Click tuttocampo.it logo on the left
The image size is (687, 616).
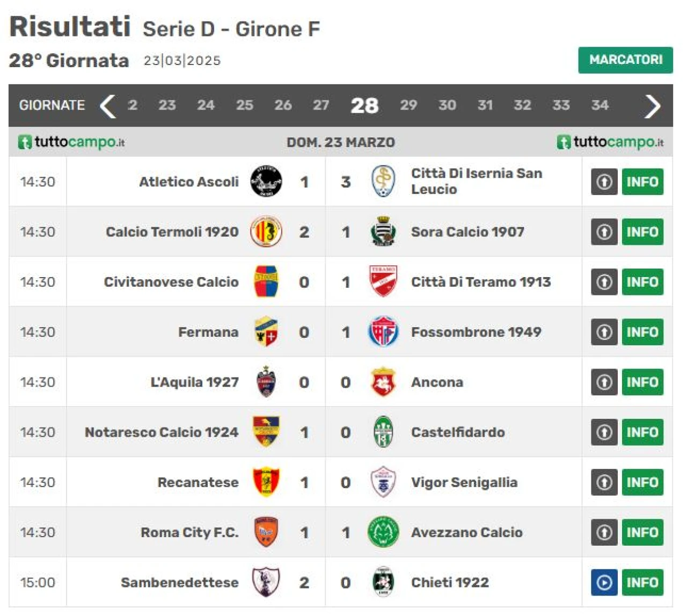coord(71,142)
